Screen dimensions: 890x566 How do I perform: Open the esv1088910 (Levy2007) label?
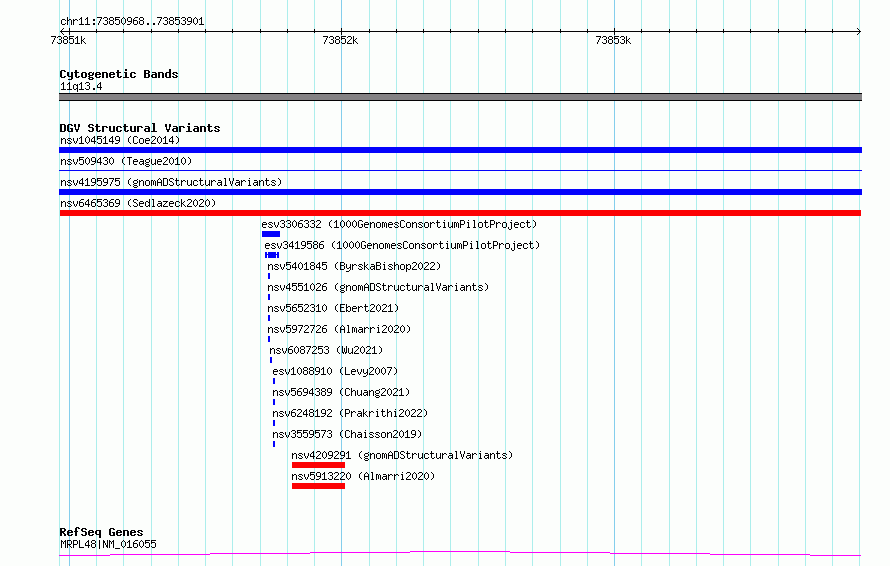coord(335,371)
